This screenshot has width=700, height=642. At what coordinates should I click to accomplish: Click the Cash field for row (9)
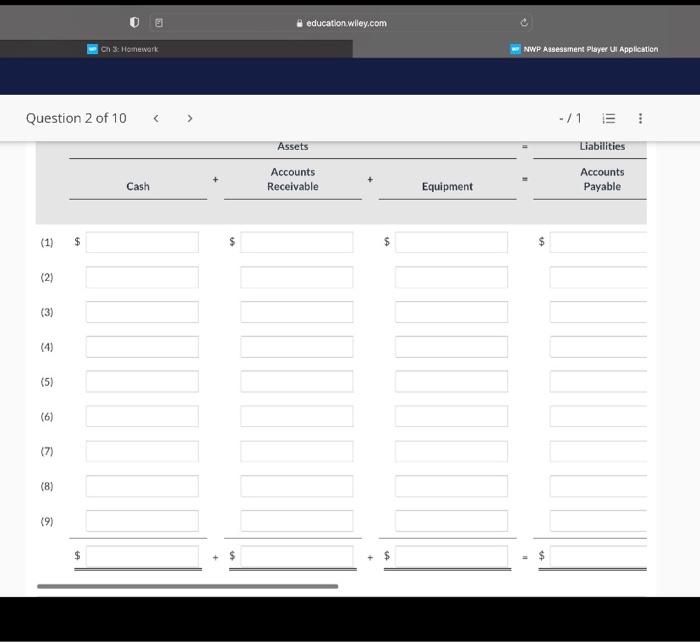(142, 521)
